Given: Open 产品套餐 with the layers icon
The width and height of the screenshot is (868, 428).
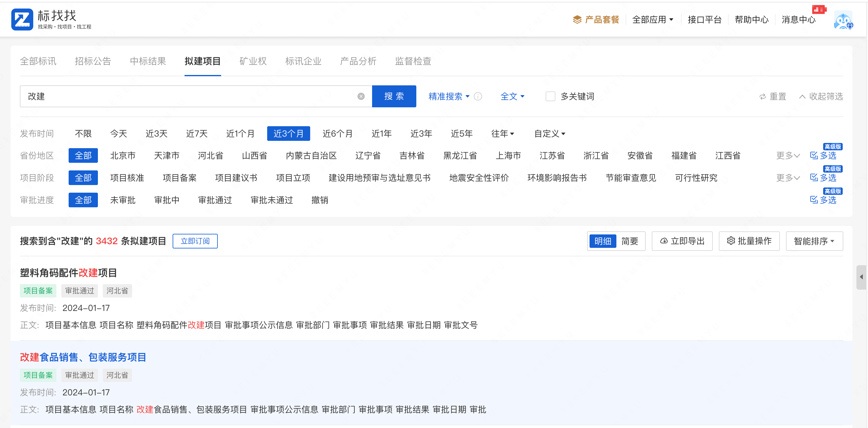Looking at the screenshot, I should click(x=596, y=20).
